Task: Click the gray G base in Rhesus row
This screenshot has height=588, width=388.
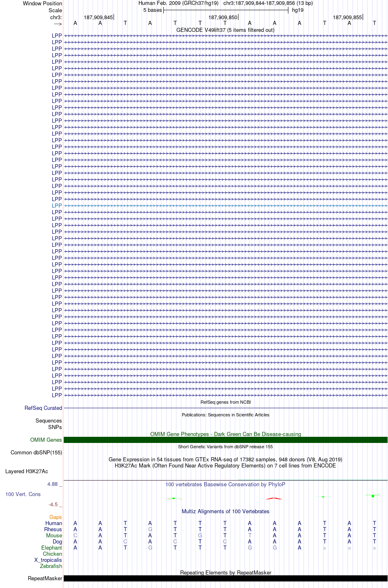Action: click(x=150, y=529)
